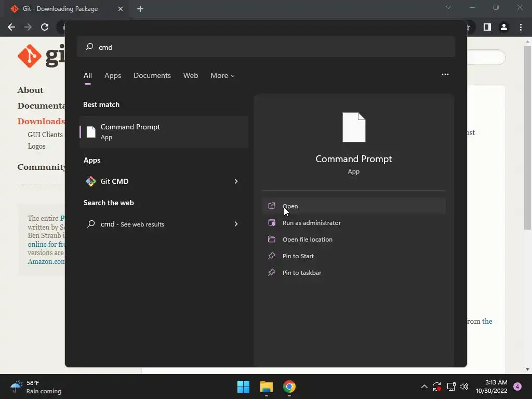532x399 pixels.
Task: Close the Git - Downloading Package tab
Action: pyautogui.click(x=121, y=9)
